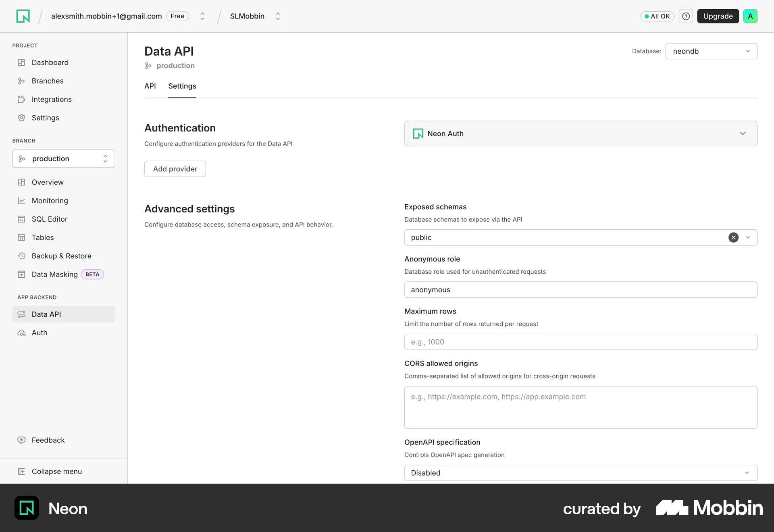Click the CORS allowed origins text area
The image size is (774, 532).
pos(580,407)
